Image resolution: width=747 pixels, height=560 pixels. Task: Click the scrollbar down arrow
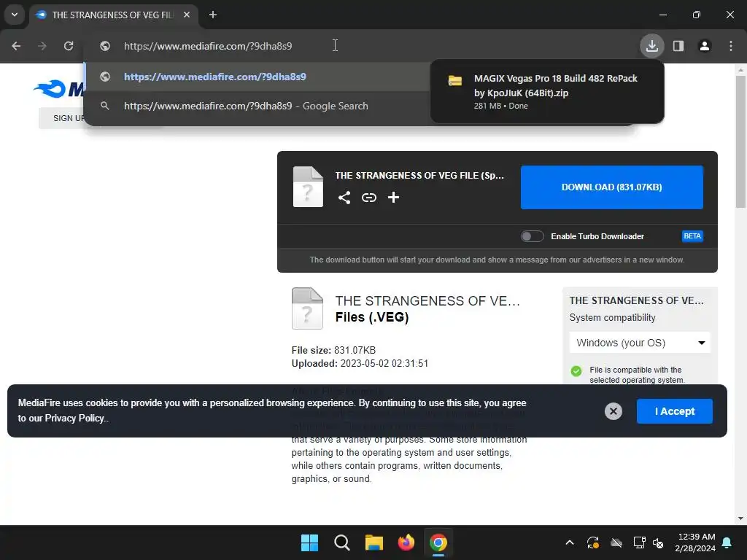pos(740,518)
